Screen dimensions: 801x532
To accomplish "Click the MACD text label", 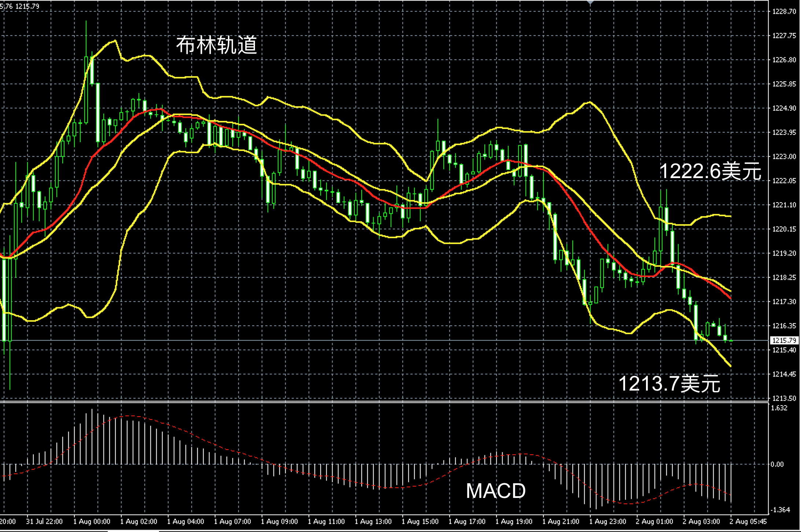I will (x=495, y=491).
